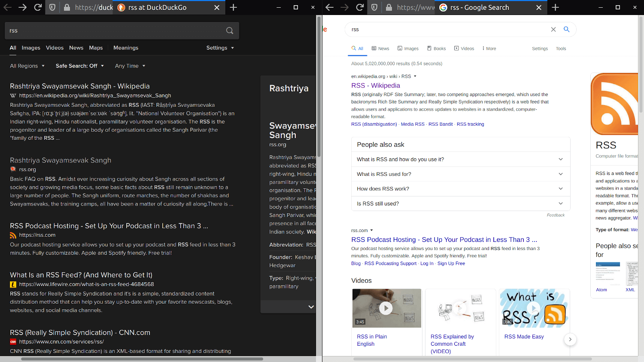The height and width of the screenshot is (362, 644).
Task: Click next arrow in Videos carousel
Action: click(570, 339)
